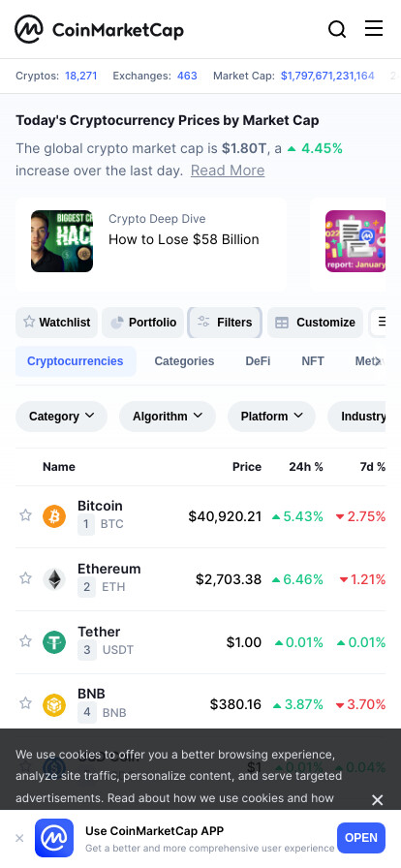The height and width of the screenshot is (868, 401).
Task: Click the OPEN app button
Action: pyautogui.click(x=361, y=838)
